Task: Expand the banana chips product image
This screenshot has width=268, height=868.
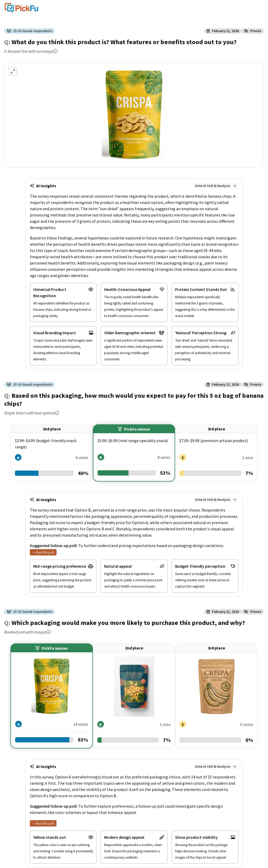Action: pyautogui.click(x=13, y=72)
